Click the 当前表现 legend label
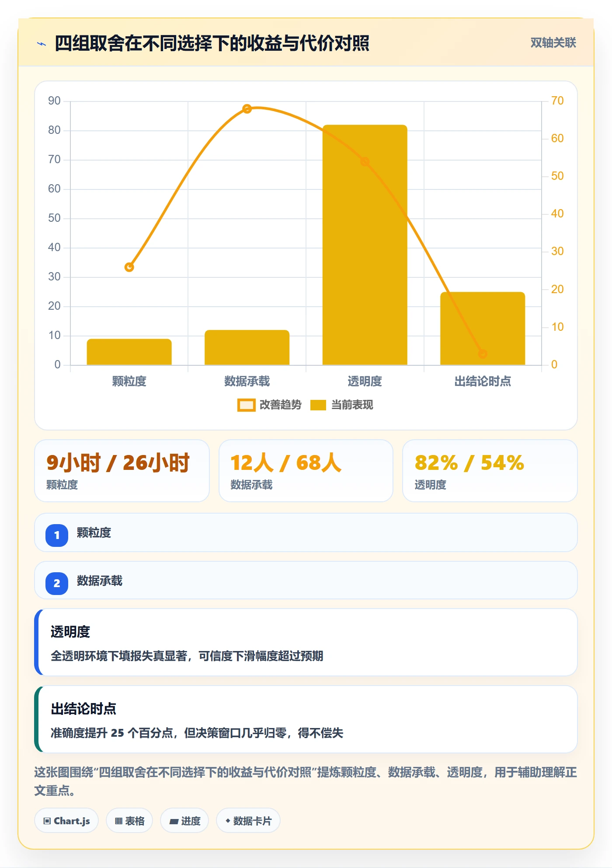Image resolution: width=612 pixels, height=868 pixels. point(352,405)
